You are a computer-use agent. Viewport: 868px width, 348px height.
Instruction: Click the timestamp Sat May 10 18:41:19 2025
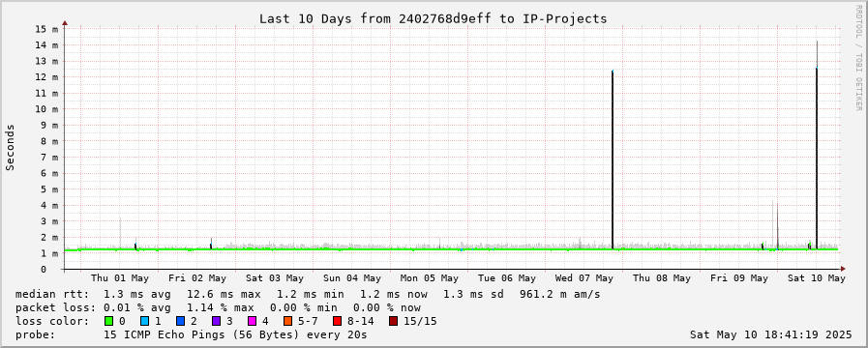[x=771, y=334]
